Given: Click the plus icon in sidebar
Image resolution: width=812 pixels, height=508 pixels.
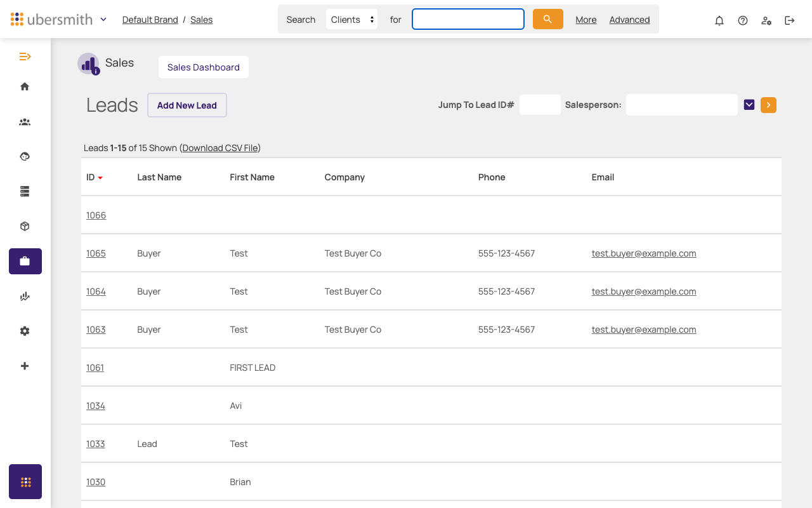Looking at the screenshot, I should 25,366.
